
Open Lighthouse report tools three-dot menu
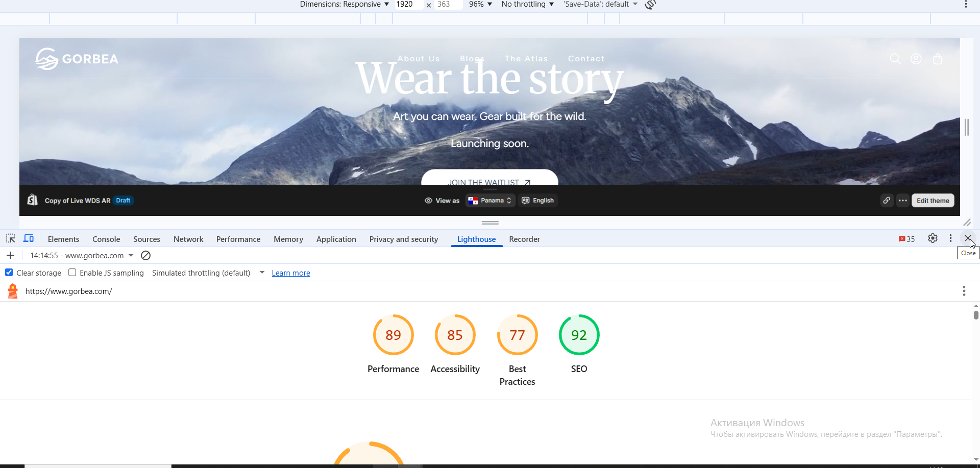pyautogui.click(x=964, y=291)
